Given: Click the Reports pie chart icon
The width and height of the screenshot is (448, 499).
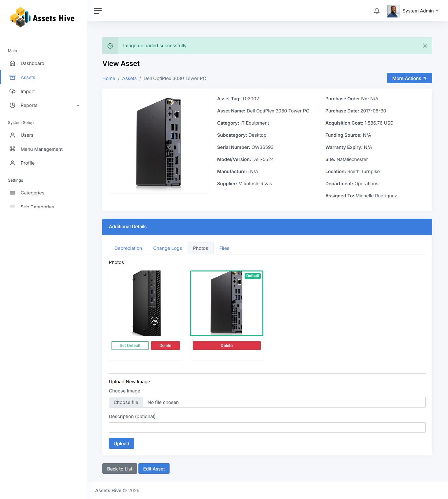Looking at the screenshot, I should 12,105.
